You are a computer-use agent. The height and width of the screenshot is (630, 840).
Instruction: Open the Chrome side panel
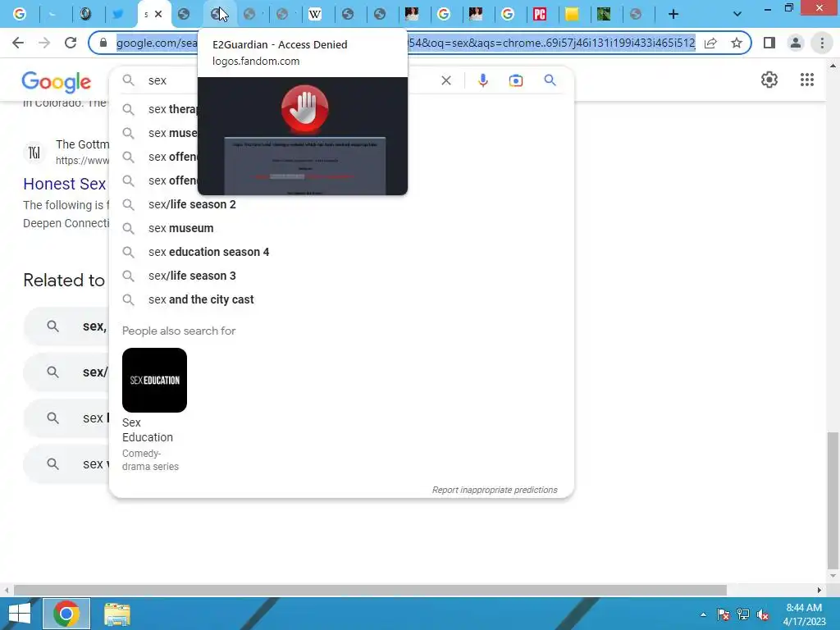[x=769, y=43]
